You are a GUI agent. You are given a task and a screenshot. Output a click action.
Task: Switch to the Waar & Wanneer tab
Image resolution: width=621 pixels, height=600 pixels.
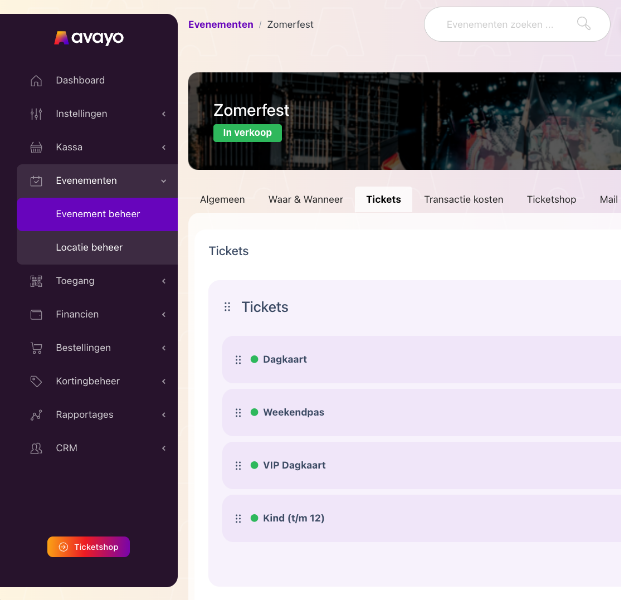click(x=305, y=200)
